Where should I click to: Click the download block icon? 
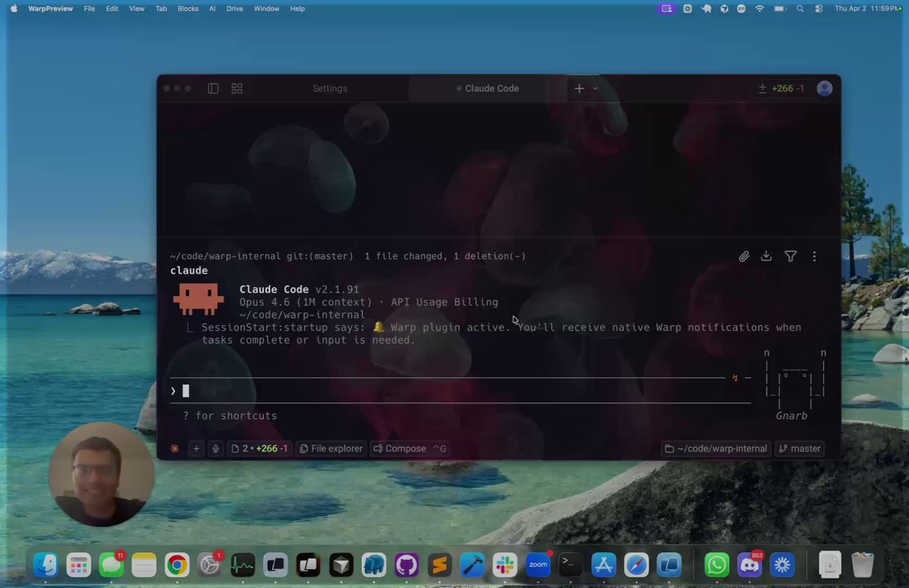pos(766,256)
